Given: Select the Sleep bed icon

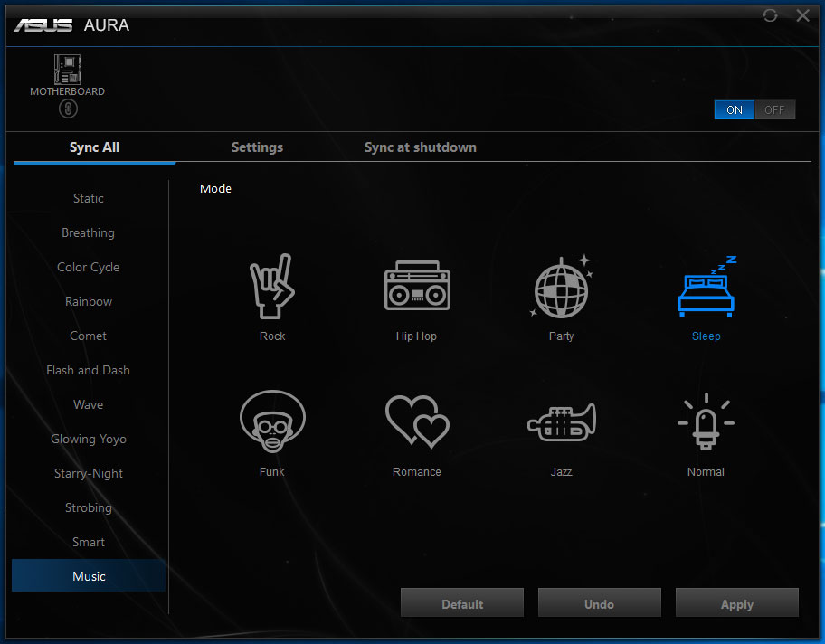Looking at the screenshot, I should coord(706,287).
